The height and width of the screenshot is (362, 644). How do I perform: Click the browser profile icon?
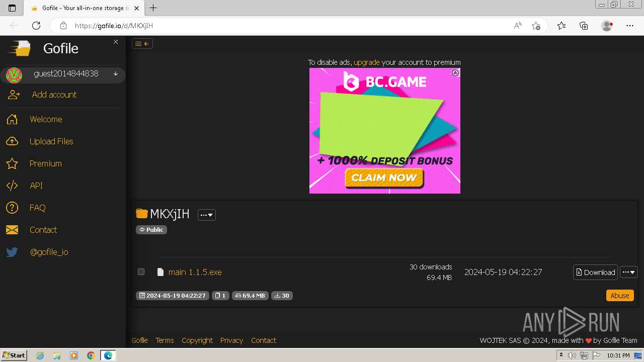607,26
